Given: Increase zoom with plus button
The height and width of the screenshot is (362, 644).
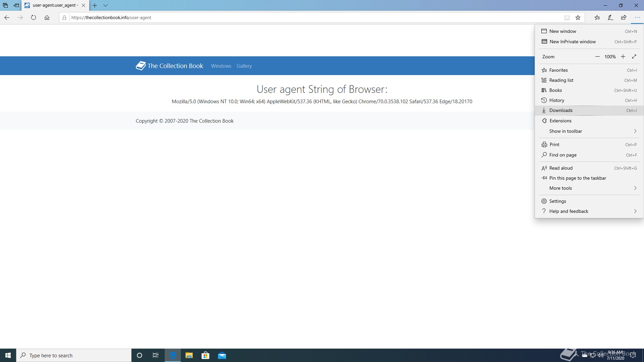Looking at the screenshot, I should click(x=623, y=57).
